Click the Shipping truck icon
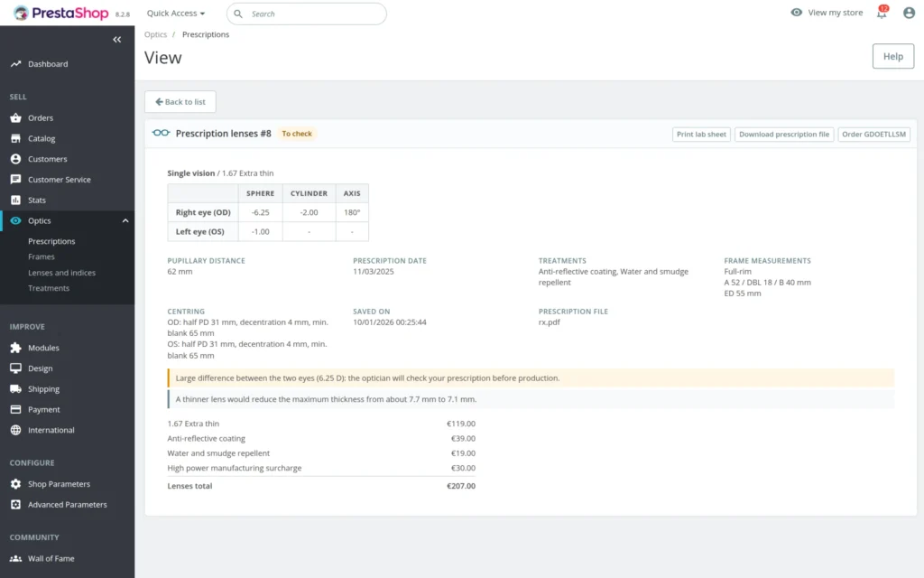This screenshot has width=924, height=578. 16,389
